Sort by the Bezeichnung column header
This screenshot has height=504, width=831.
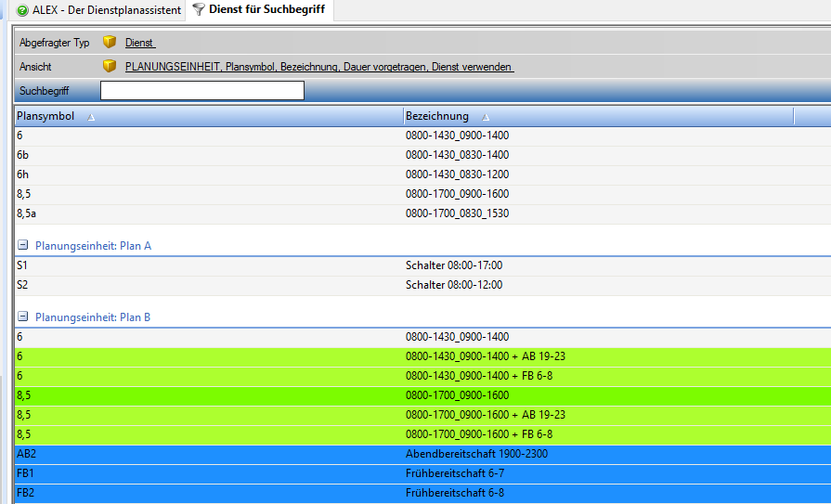coord(436,117)
